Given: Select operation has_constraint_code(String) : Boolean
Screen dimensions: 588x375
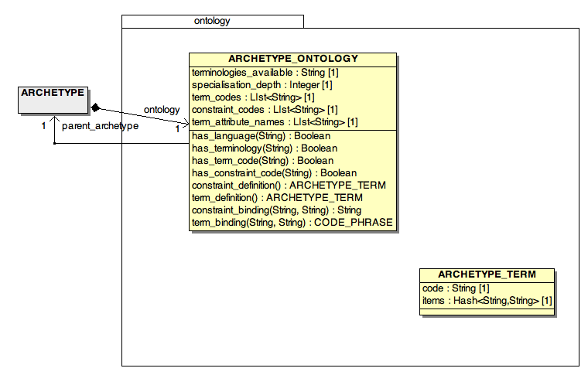Looking at the screenshot, I should pyautogui.click(x=274, y=172).
